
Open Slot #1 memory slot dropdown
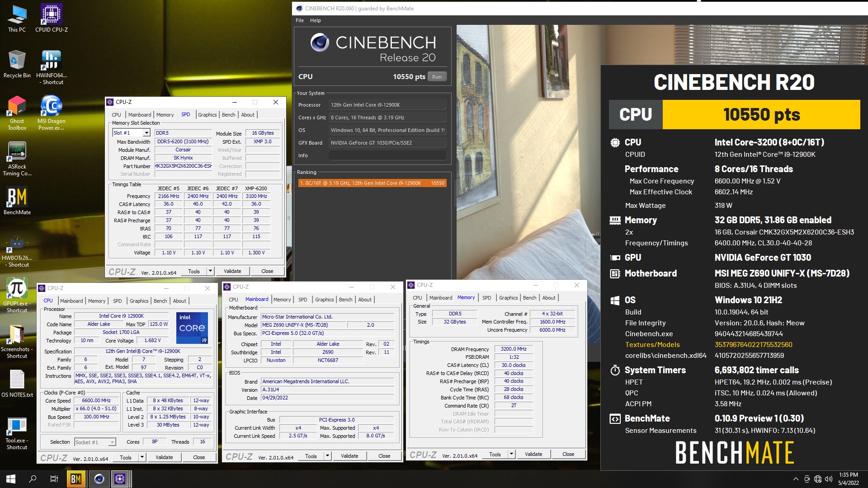pos(131,133)
